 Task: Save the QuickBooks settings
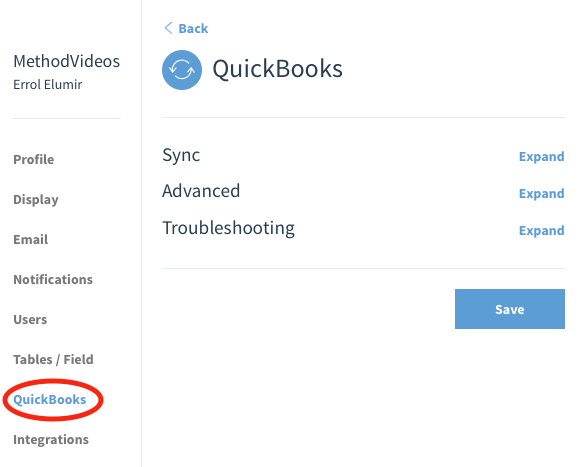tap(510, 309)
